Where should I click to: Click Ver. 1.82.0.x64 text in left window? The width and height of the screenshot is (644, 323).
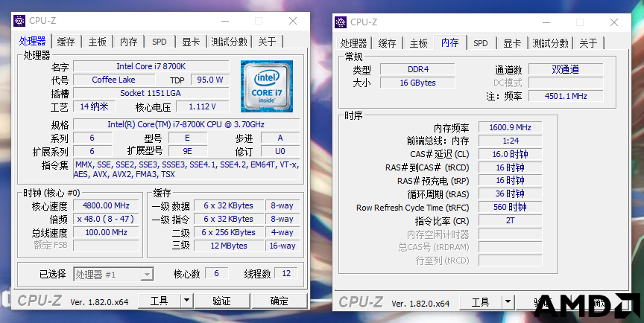pos(99,302)
